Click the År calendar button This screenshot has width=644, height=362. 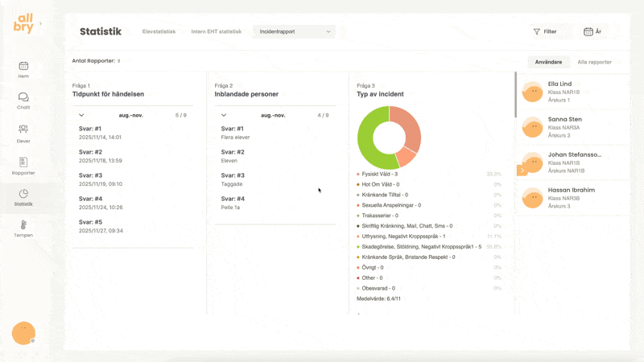coord(592,31)
